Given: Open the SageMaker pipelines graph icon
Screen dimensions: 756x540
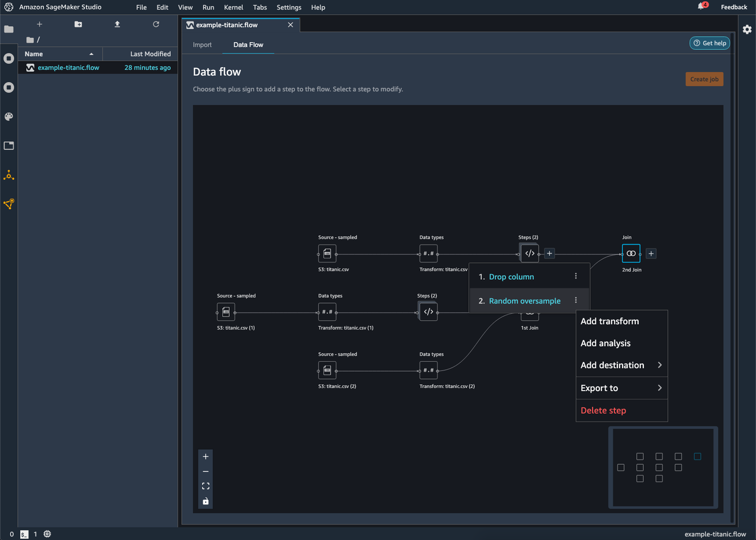Looking at the screenshot, I should tap(9, 204).
